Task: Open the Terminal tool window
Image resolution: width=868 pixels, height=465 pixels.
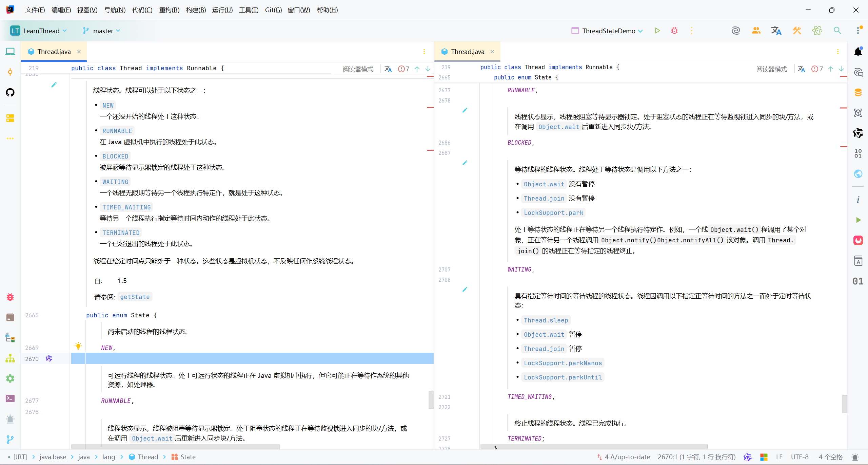Action: [x=10, y=398]
